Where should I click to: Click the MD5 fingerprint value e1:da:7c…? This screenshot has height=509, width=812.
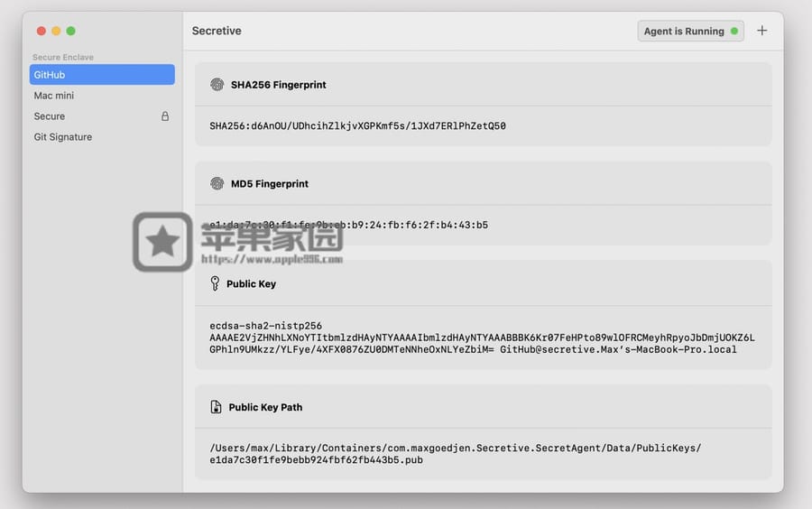348,225
